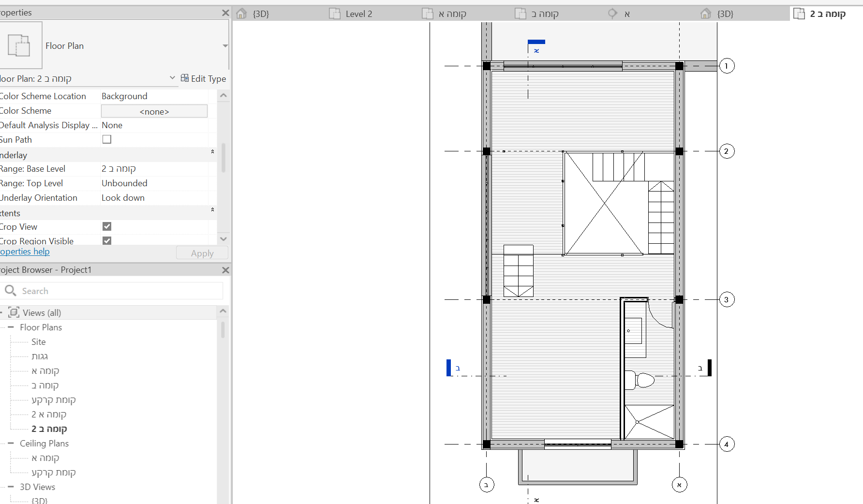Image resolution: width=863 pixels, height=504 pixels.
Task: Click the second {3D} view tab icon
Action: (x=705, y=14)
